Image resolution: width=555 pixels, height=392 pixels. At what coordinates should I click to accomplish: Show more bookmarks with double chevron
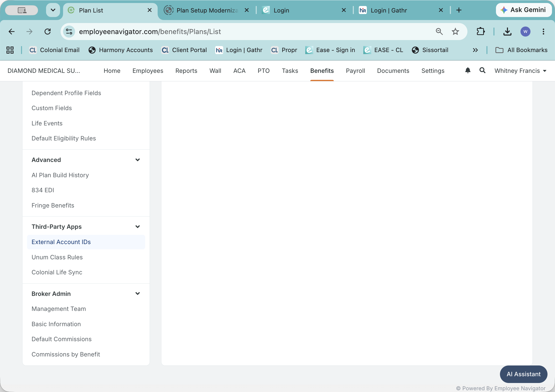(475, 50)
